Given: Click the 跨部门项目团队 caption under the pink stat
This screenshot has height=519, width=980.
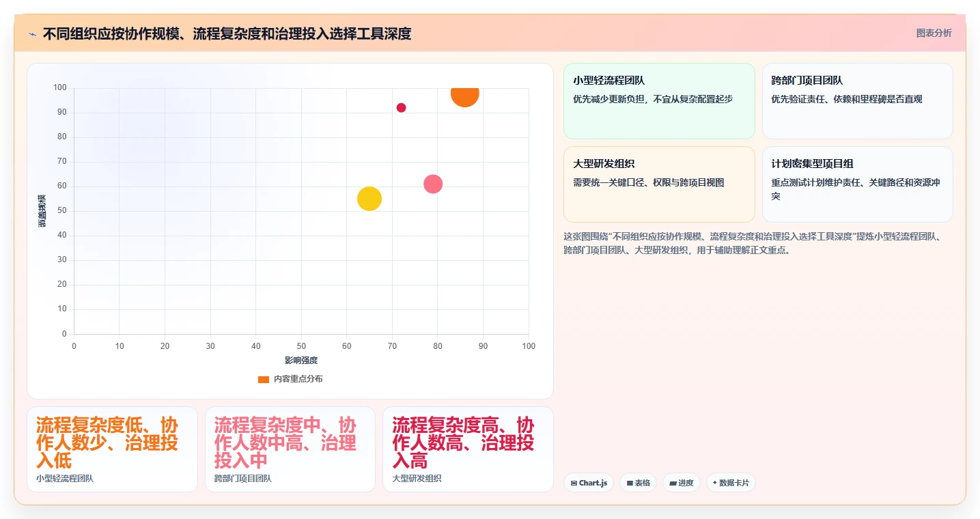Looking at the screenshot, I should [243, 479].
